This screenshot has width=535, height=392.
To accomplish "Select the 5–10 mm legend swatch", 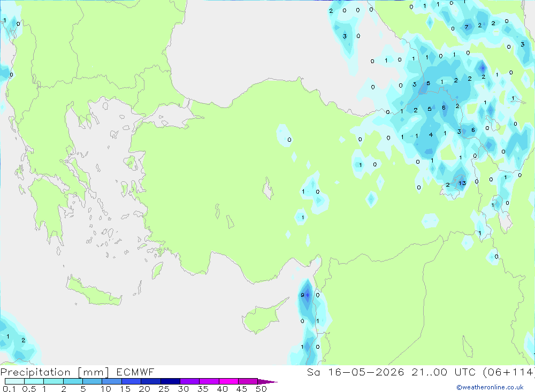I will pos(92,381).
